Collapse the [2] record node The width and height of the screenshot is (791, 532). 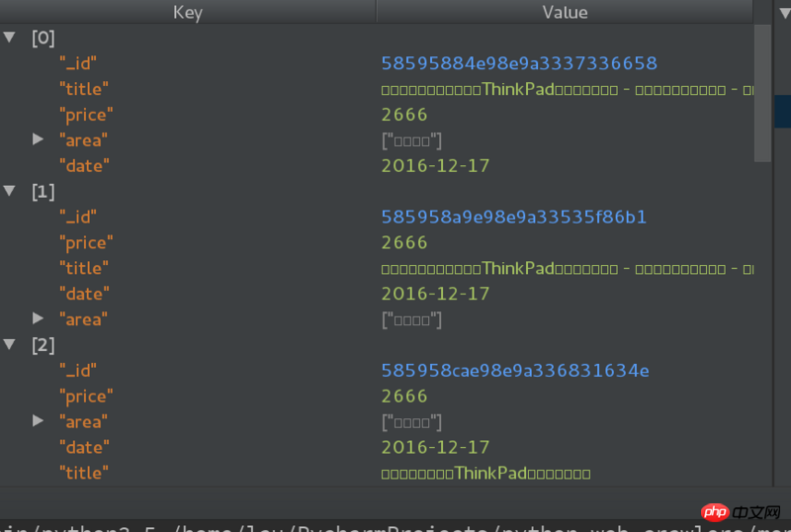pyautogui.click(x=9, y=345)
